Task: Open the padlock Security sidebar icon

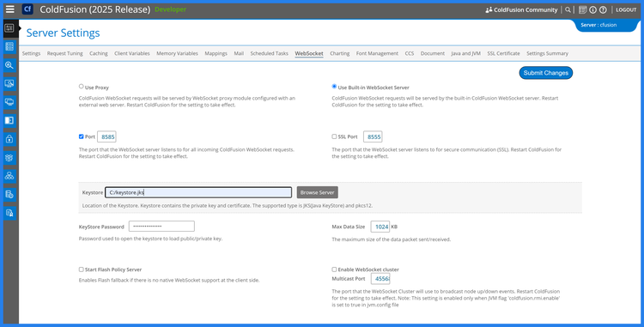Action: coord(9,139)
